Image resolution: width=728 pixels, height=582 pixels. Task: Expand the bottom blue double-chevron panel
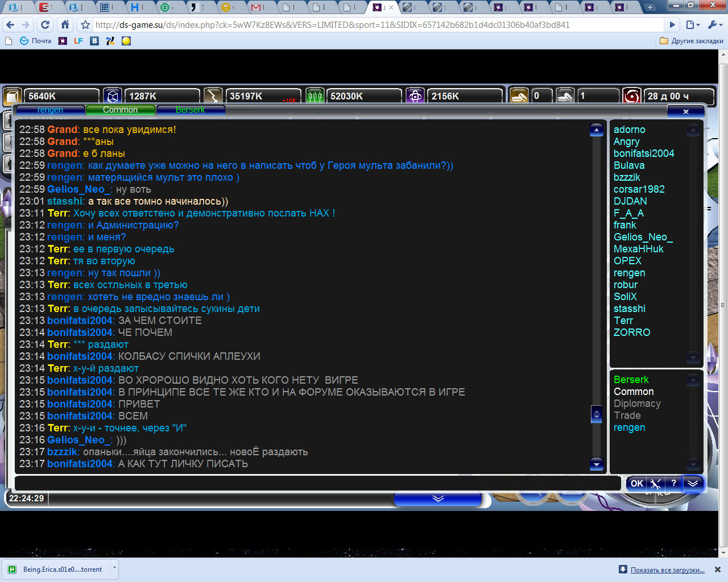coord(437,498)
